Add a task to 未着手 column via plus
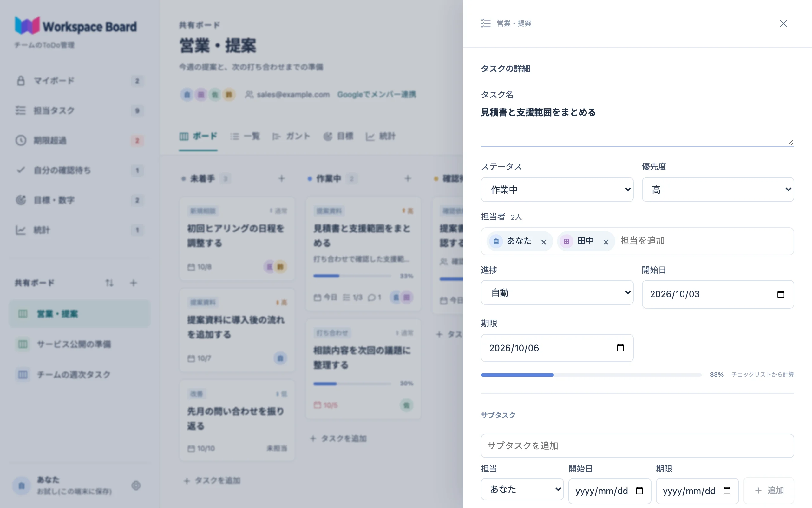812x508 pixels. click(x=282, y=178)
